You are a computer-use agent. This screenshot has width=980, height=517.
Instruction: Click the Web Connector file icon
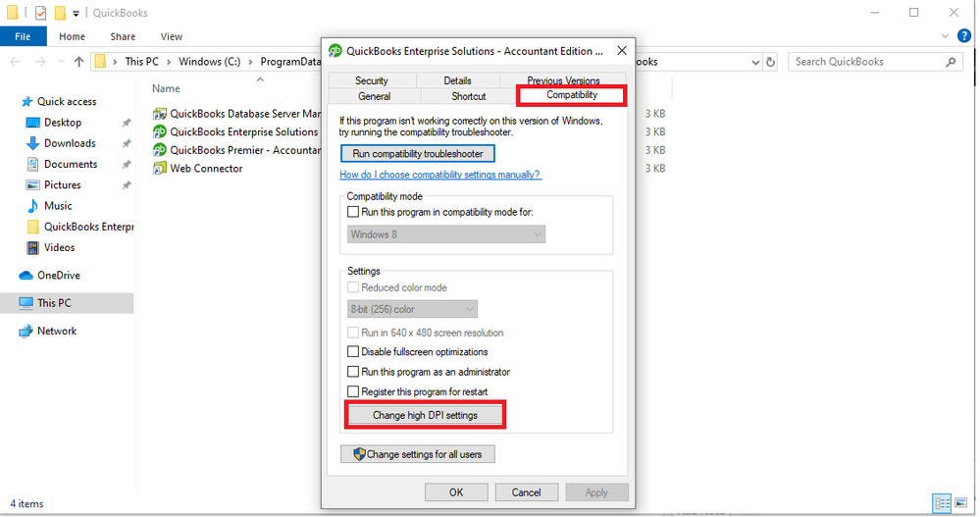[x=160, y=168]
